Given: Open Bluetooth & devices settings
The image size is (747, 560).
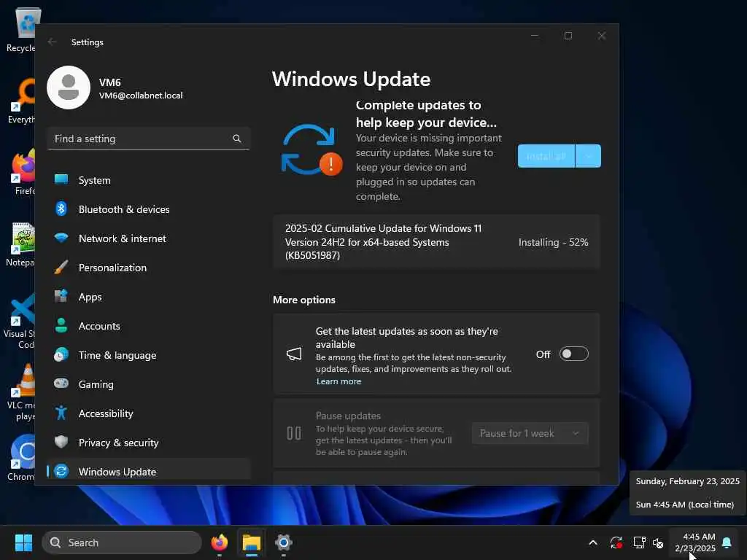Looking at the screenshot, I should tap(149, 209).
